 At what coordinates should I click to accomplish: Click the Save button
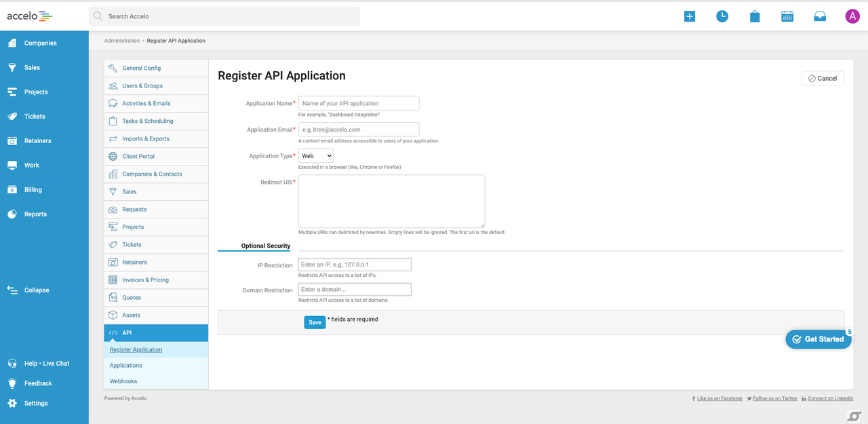coord(315,322)
